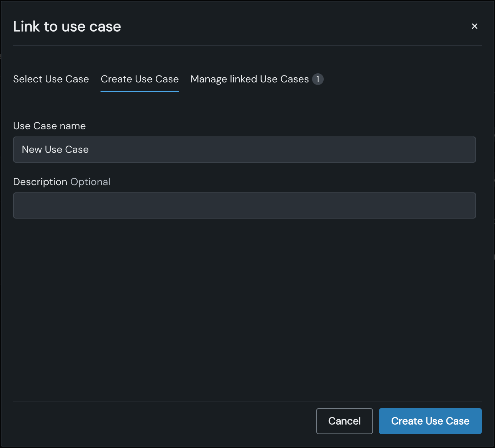
Task: Close the Link to use case dialog
Action: click(x=474, y=26)
